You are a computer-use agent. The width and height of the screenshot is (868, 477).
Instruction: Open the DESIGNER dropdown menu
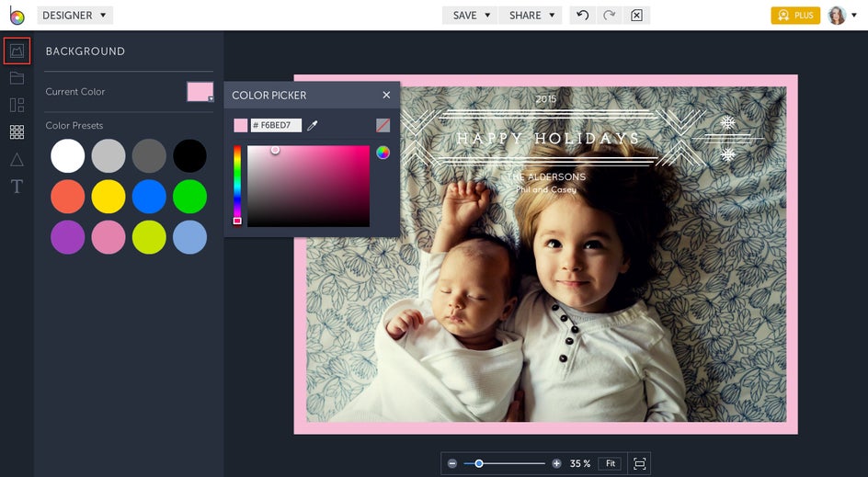(74, 16)
